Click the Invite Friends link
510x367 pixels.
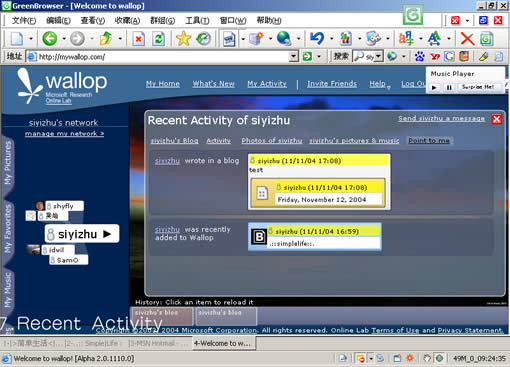pos(332,84)
